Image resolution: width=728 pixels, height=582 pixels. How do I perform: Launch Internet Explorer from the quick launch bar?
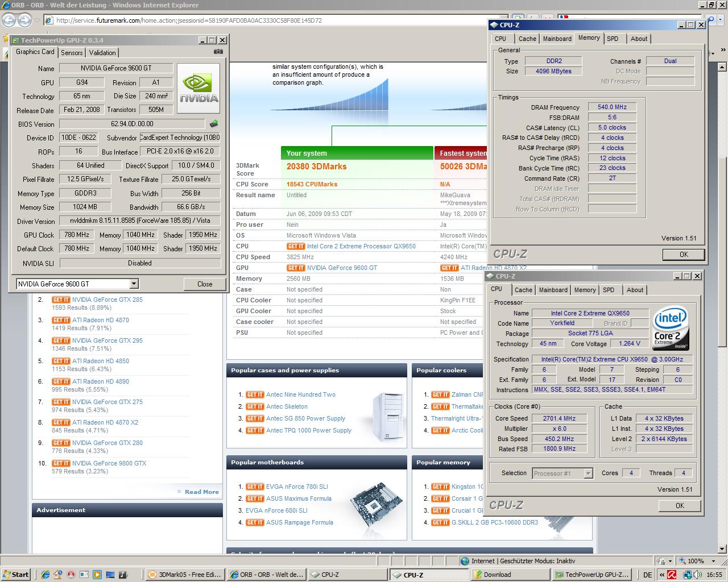click(x=45, y=575)
